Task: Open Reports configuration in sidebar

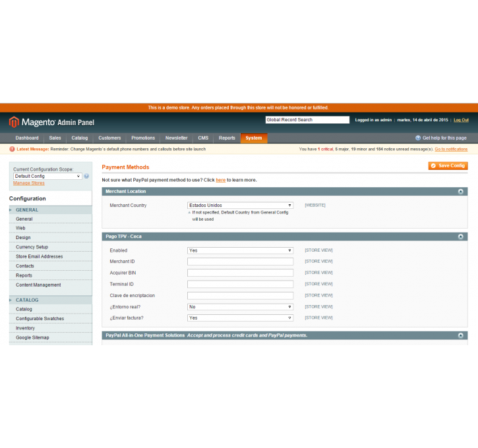Action: point(24,275)
